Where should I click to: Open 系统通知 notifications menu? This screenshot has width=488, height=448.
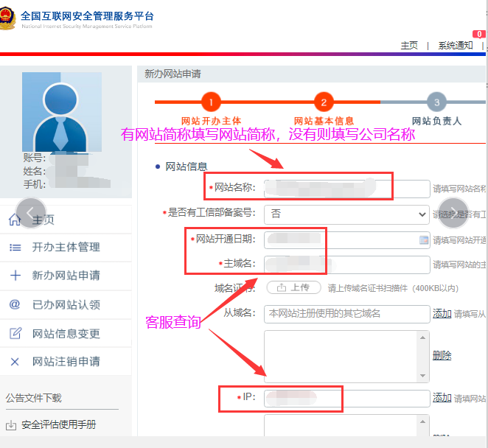[456, 46]
